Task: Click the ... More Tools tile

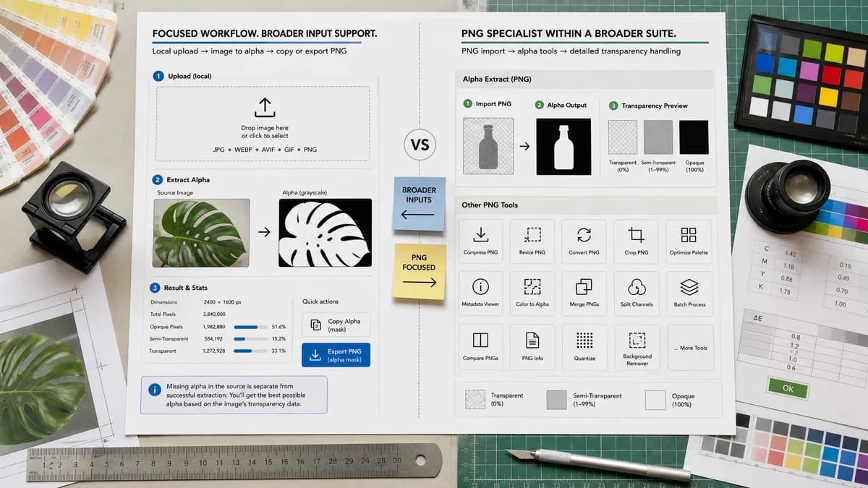Action: [690, 347]
